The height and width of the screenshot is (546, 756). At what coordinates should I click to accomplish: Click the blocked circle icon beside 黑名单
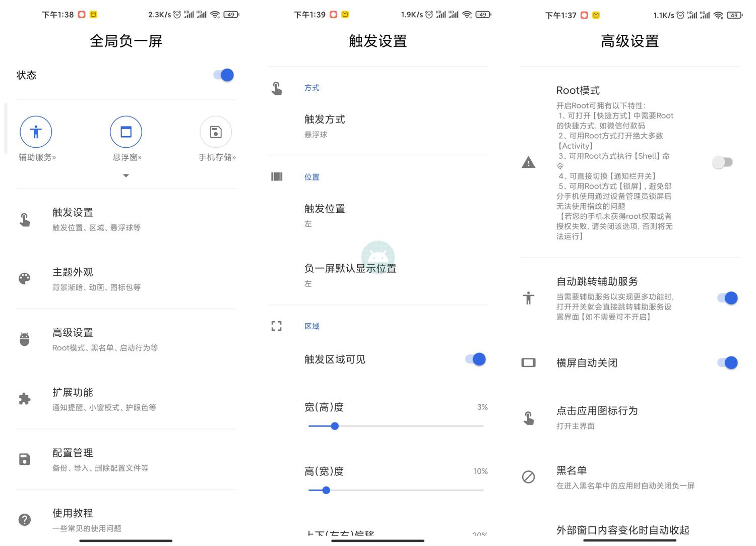pos(528,477)
